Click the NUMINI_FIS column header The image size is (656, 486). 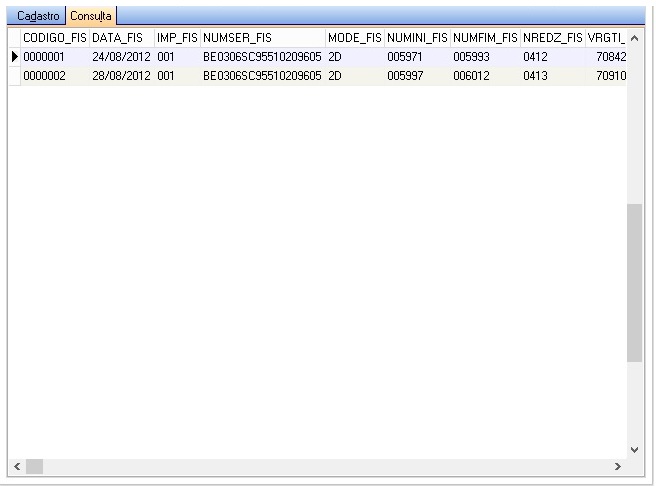[x=416, y=38]
